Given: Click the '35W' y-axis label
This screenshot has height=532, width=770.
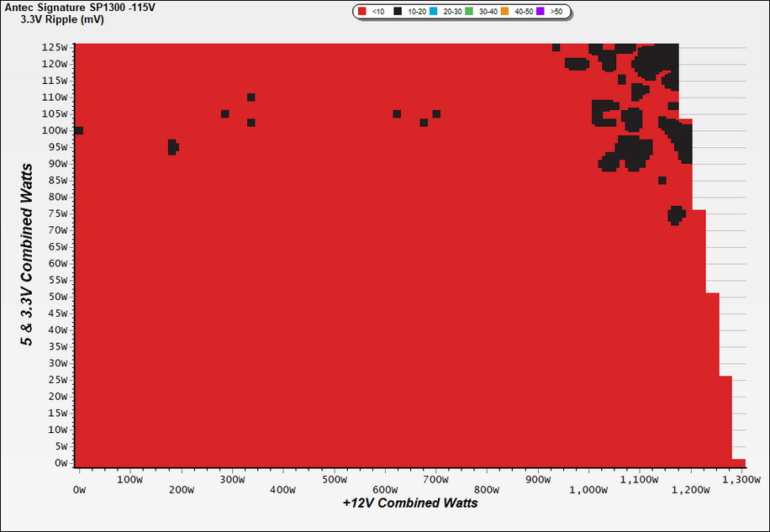Looking at the screenshot, I should [57, 347].
